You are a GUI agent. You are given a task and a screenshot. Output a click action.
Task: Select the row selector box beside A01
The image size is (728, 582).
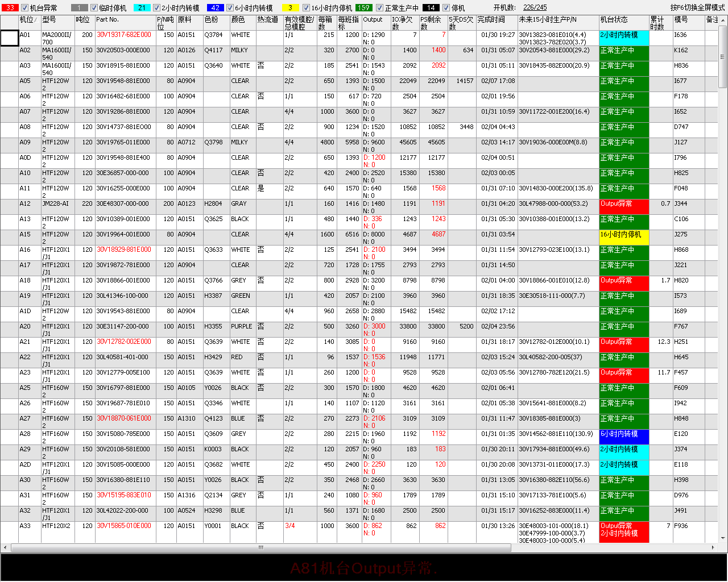point(10,38)
